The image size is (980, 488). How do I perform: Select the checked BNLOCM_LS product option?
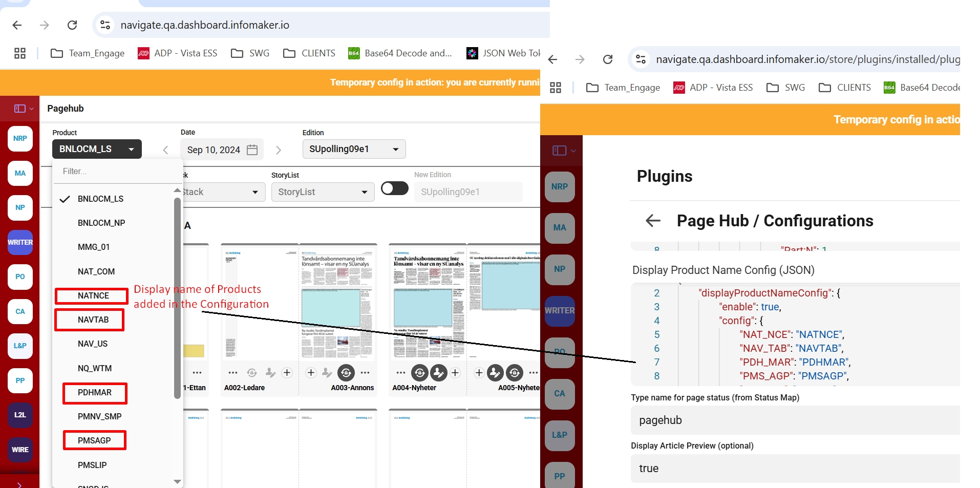pyautogui.click(x=100, y=199)
